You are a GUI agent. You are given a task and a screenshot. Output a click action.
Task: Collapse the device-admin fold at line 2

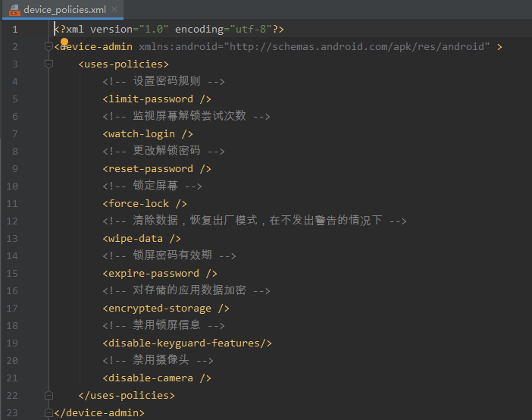[x=49, y=46]
